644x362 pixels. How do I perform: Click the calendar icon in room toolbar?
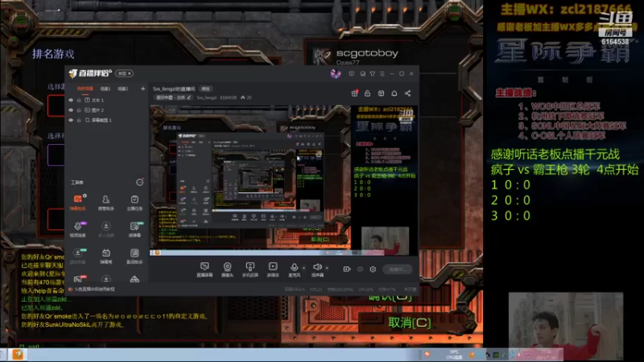381,93
